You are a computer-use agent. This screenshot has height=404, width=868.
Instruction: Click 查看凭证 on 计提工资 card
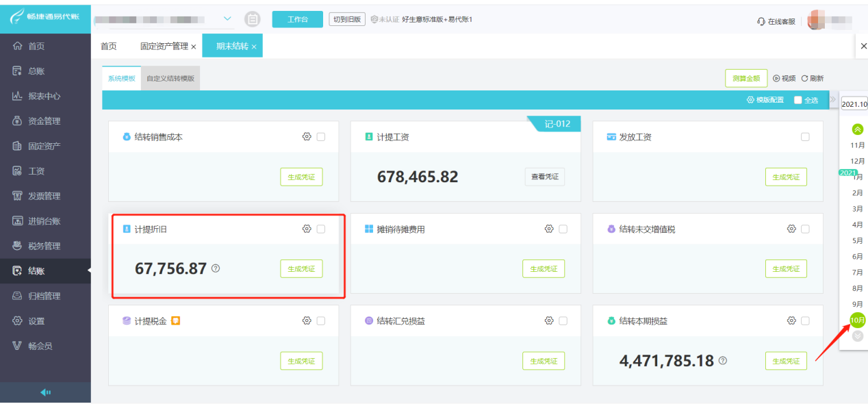[x=545, y=177]
